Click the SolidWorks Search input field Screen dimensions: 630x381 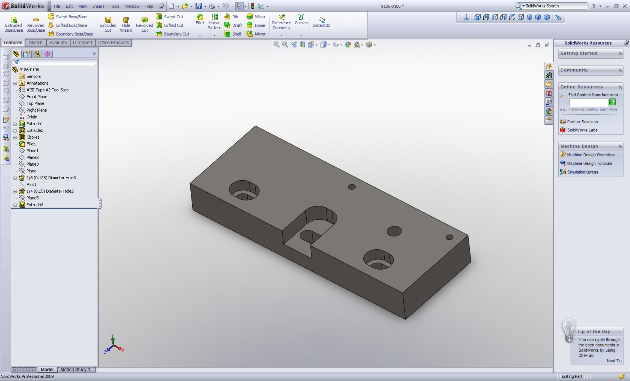coord(555,6)
